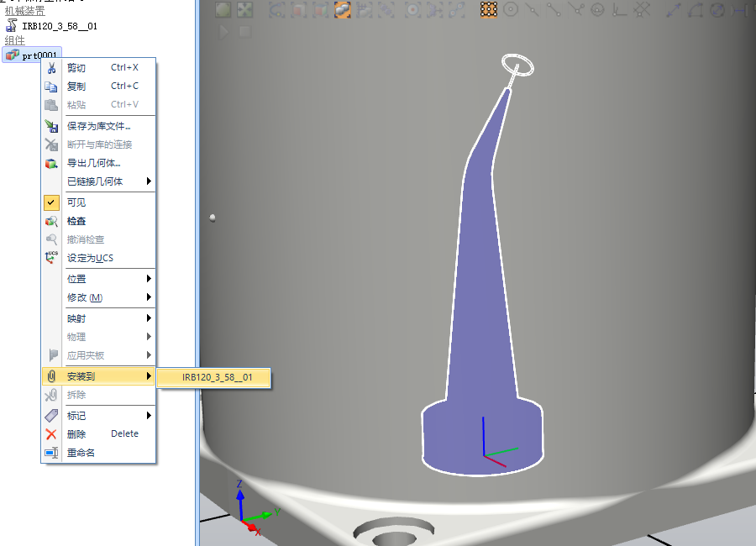Select the prt0001 component in the tree
This screenshot has width=756, height=546.
[x=32, y=55]
